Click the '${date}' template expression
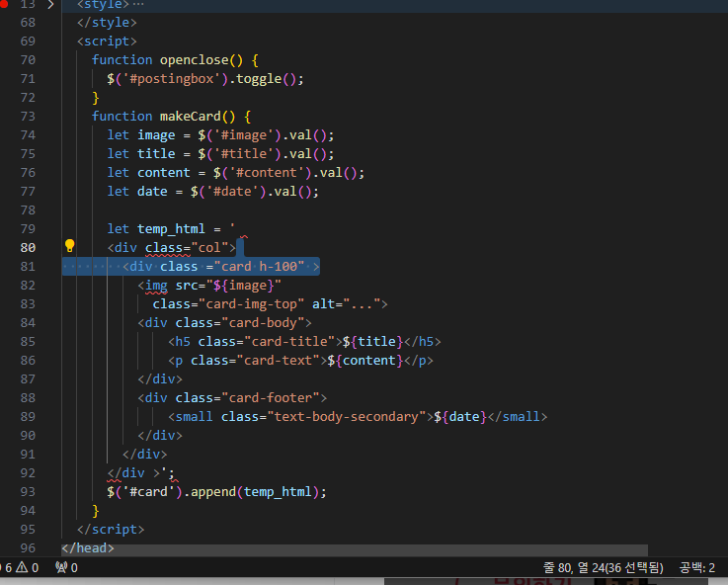The width and height of the screenshot is (728, 585). click(x=460, y=417)
